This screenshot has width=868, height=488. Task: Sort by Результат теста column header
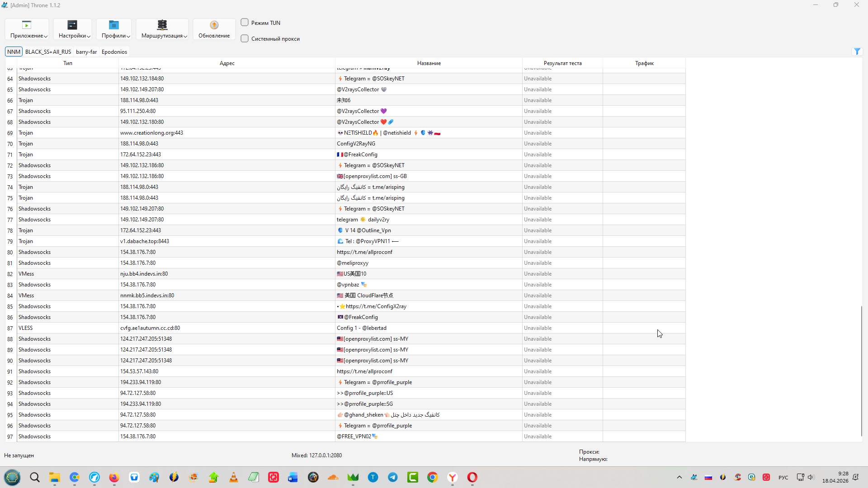click(562, 63)
